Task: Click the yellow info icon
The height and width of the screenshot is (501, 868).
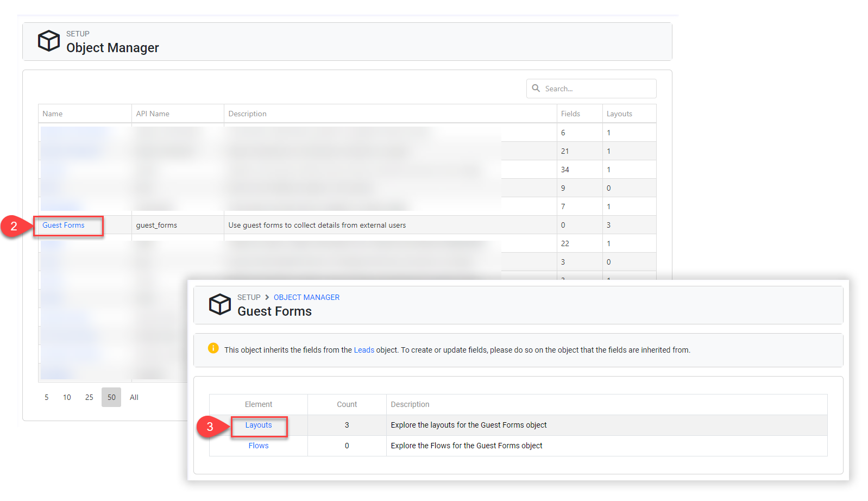Action: click(213, 348)
